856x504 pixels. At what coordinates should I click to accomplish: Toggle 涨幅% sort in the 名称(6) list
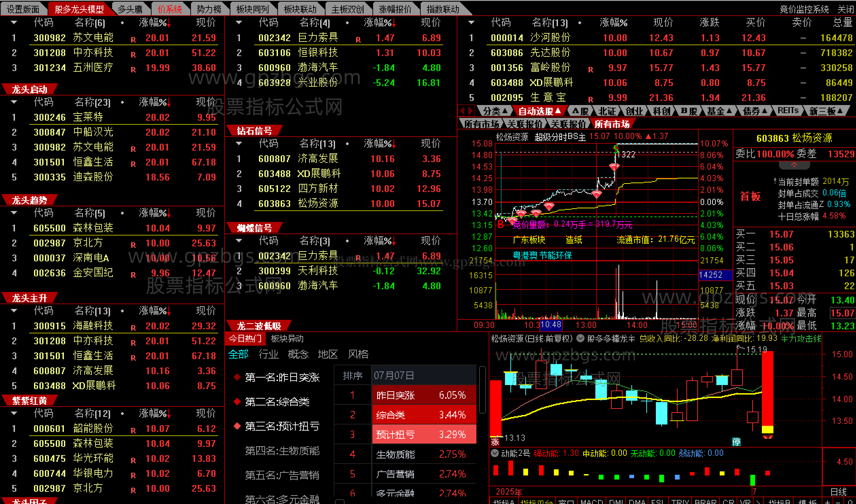[155, 23]
